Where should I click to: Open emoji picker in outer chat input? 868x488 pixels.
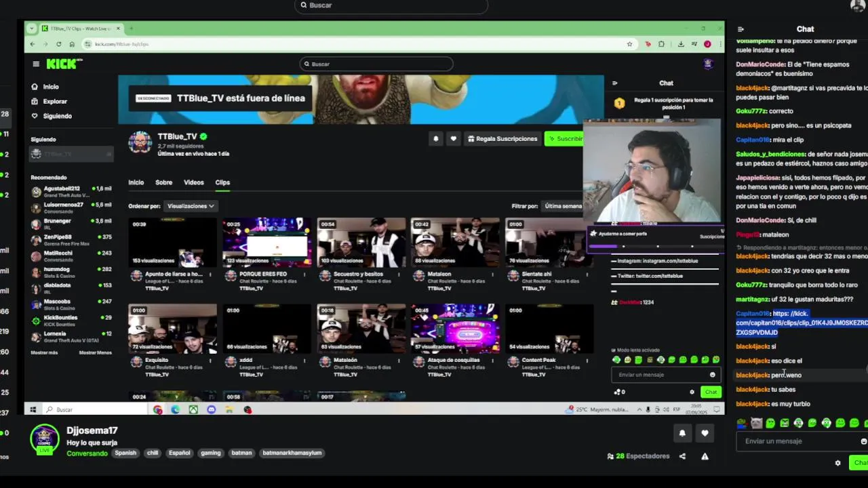(863, 441)
